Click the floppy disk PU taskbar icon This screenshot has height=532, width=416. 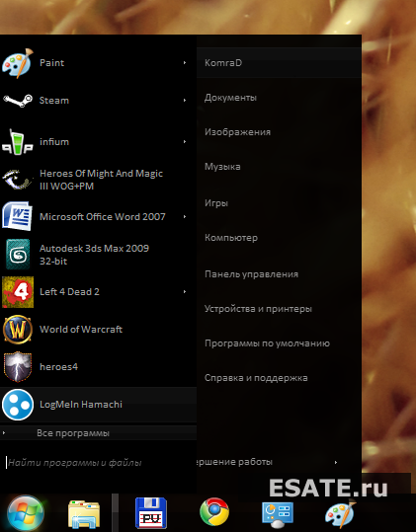(x=151, y=513)
